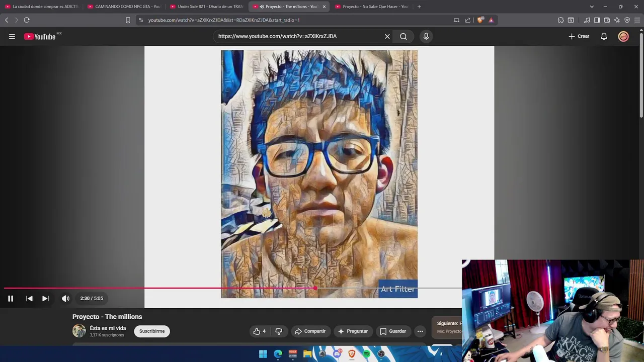Install app icon in address bar
Viewport: 644px width, 362px height.
456,20
